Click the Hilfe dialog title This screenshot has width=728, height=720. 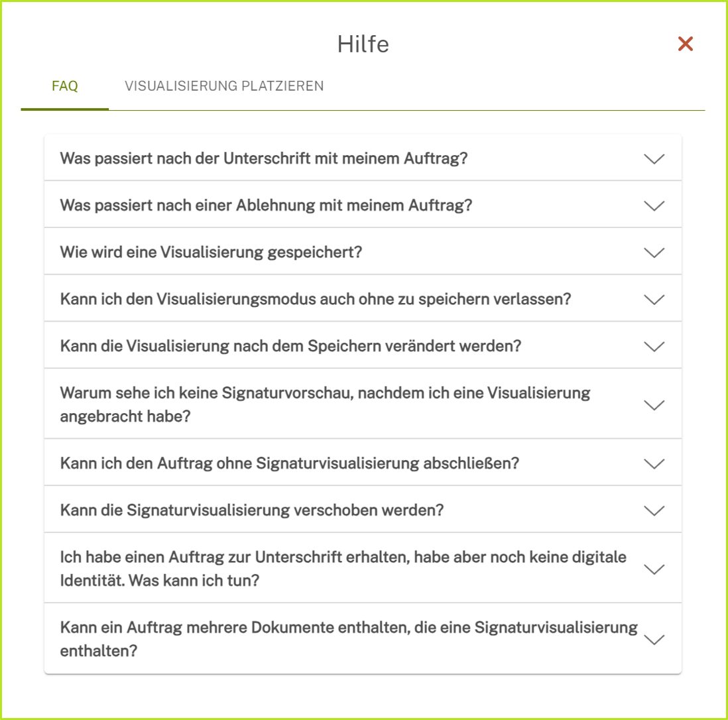(363, 44)
